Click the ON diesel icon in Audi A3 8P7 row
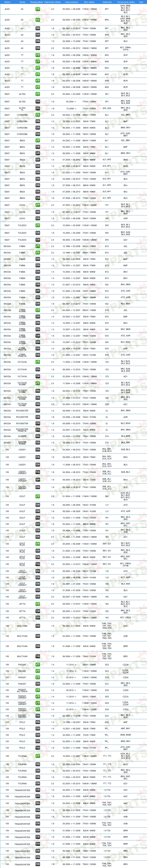 point(38,41)
